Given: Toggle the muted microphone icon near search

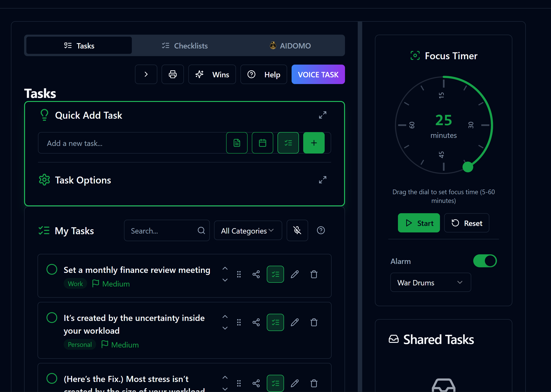Looking at the screenshot, I should coord(297,230).
